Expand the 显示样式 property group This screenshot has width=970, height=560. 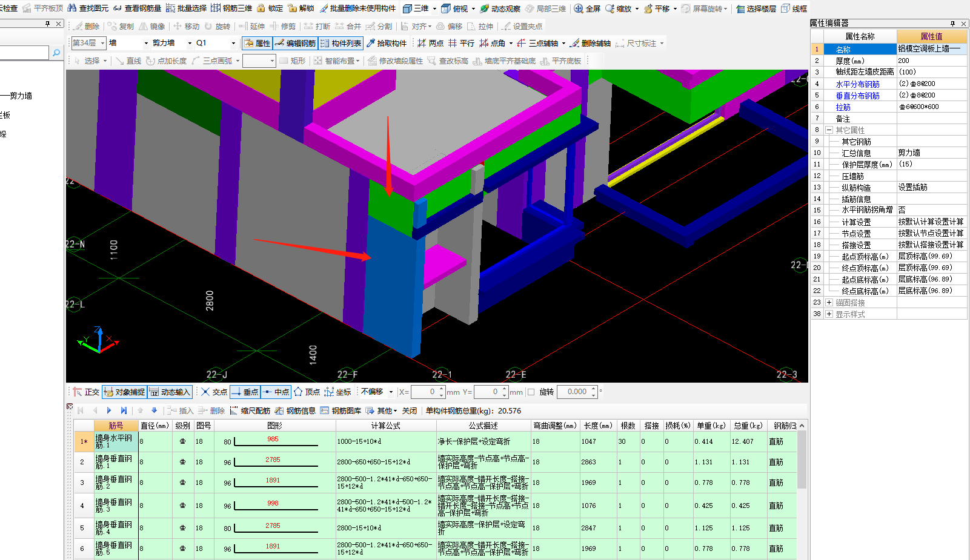point(829,314)
